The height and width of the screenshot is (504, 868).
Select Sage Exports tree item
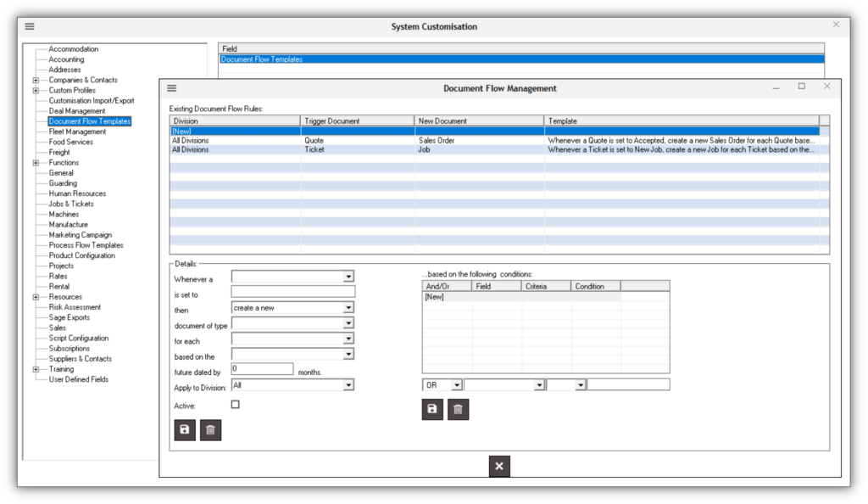coord(70,317)
